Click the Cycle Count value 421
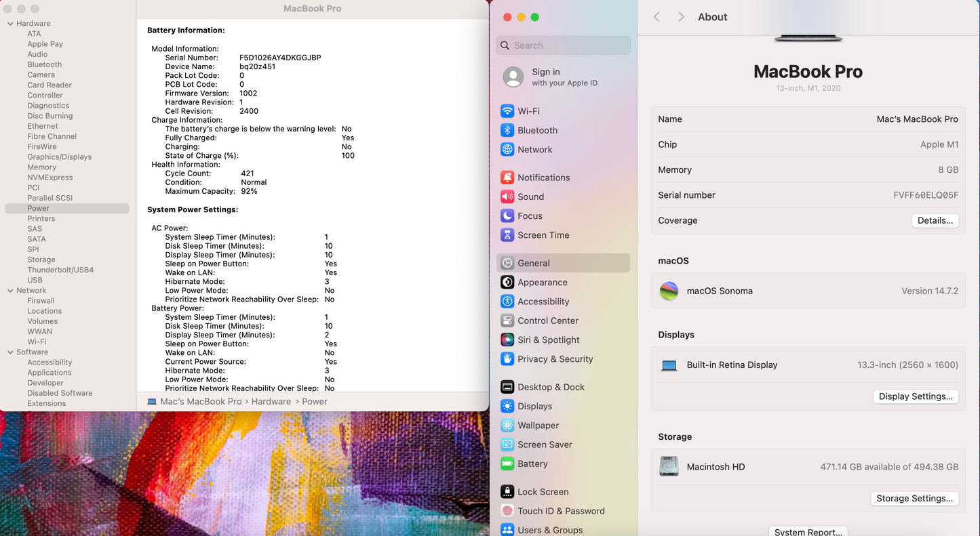This screenshot has height=536, width=980. click(x=248, y=173)
